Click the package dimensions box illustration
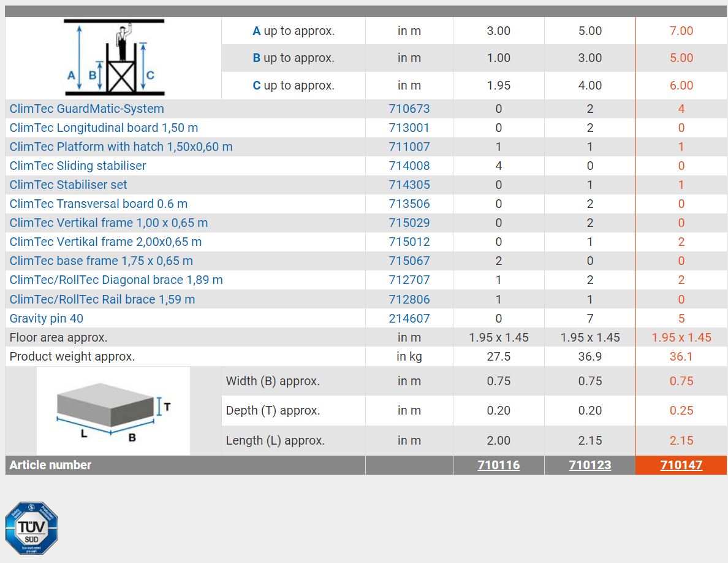 click(x=113, y=411)
